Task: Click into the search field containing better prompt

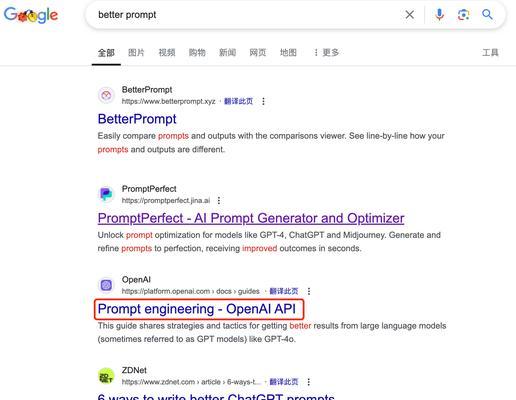Action: pos(247,15)
